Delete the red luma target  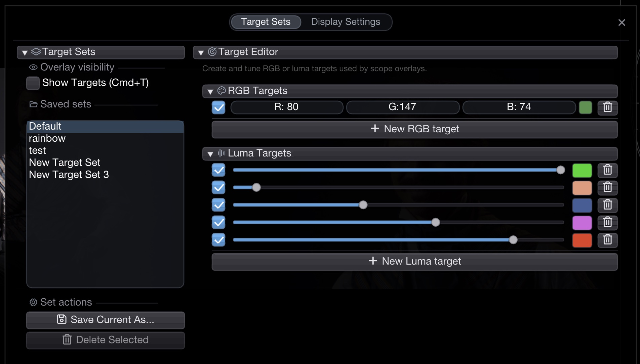[607, 240]
